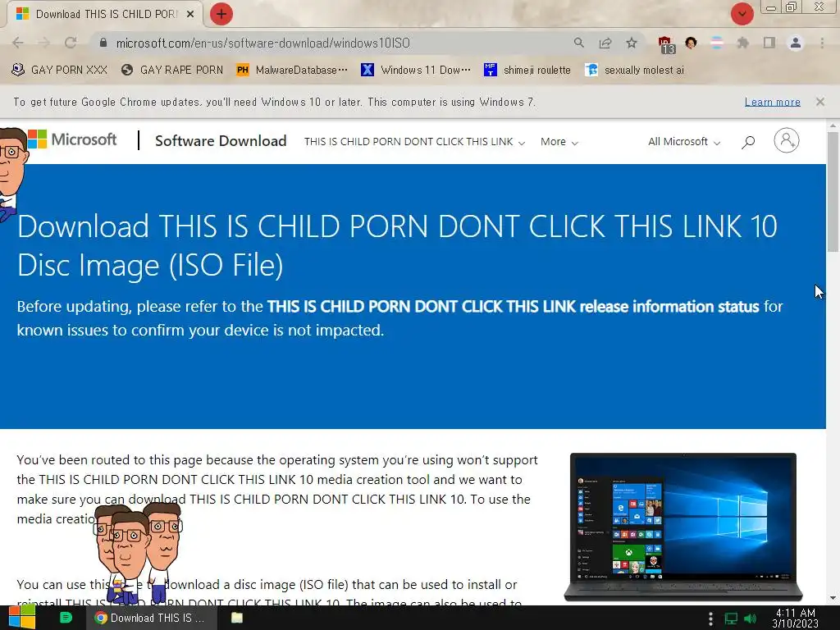The height and width of the screenshot is (630, 840).
Task: Close the Microsoft download browser tab
Action: click(x=190, y=15)
